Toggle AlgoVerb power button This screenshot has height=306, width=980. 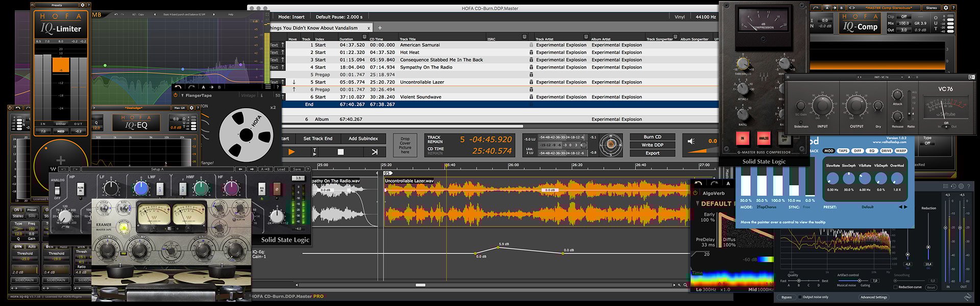point(695,193)
